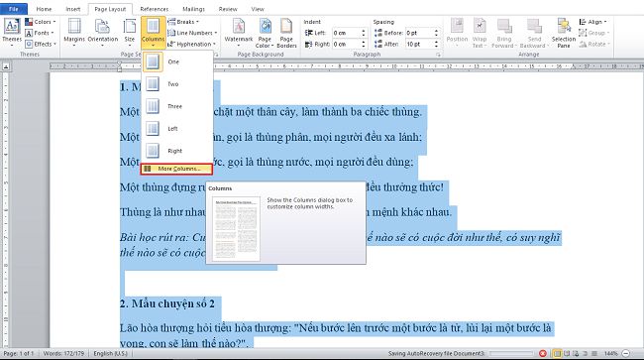Expand the Breaks dropdown
The width and height of the screenshot is (644, 360).
point(183,22)
